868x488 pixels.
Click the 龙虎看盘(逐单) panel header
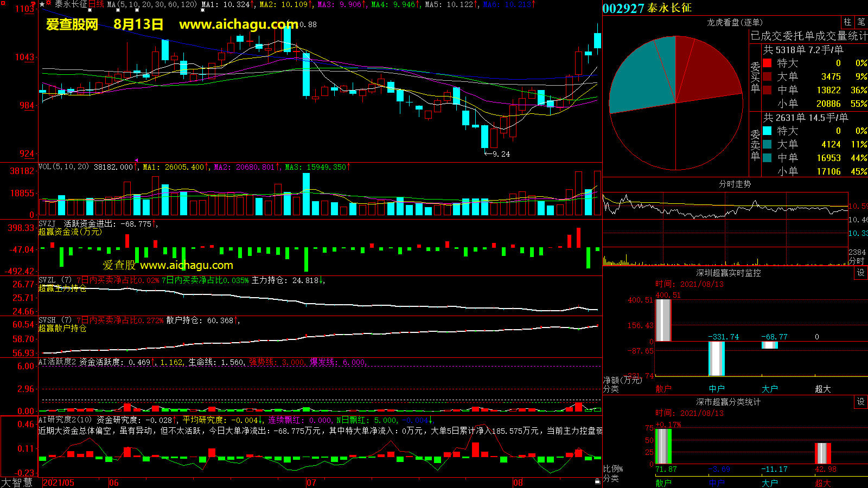(735, 22)
